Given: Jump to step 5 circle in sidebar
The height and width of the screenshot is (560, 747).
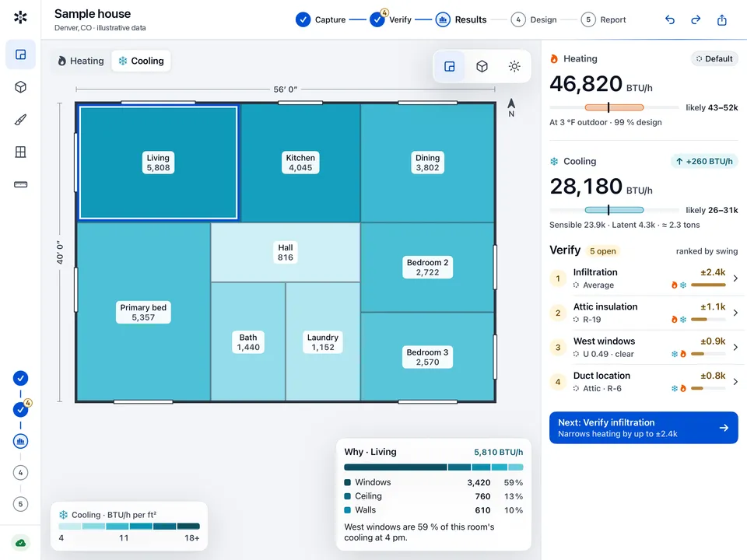Looking at the screenshot, I should tap(20, 504).
